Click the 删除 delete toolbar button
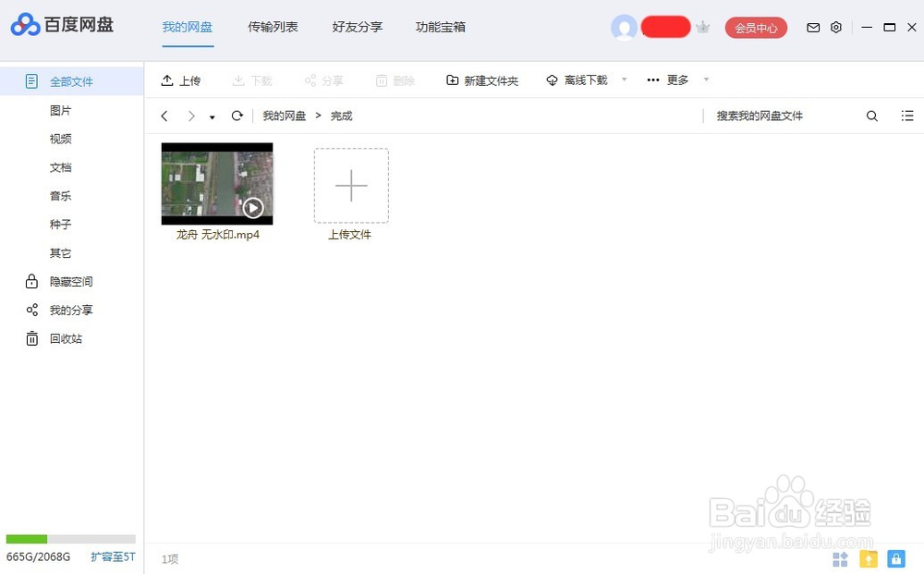Screen dimensions: 924x574 click(395, 80)
